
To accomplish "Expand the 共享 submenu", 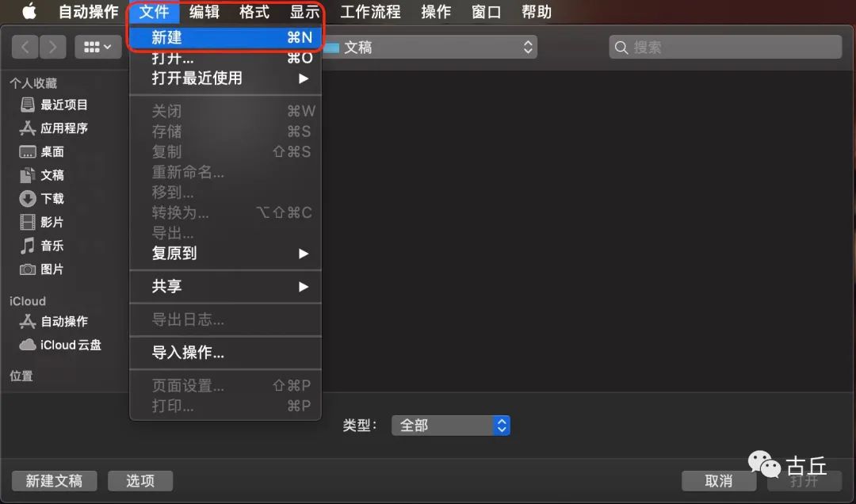I will click(x=225, y=286).
